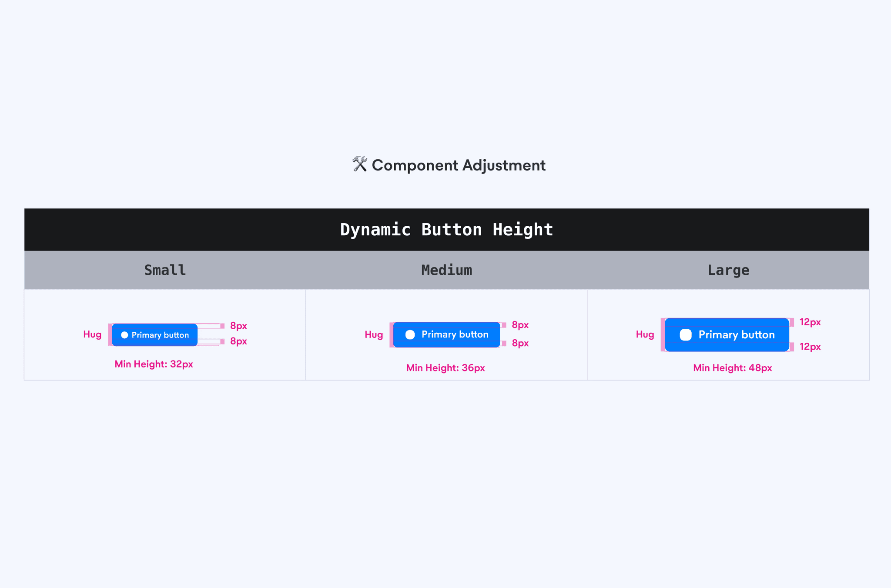The image size is (891, 588).
Task: Click the Medium Primary button label text
Action: point(455,334)
